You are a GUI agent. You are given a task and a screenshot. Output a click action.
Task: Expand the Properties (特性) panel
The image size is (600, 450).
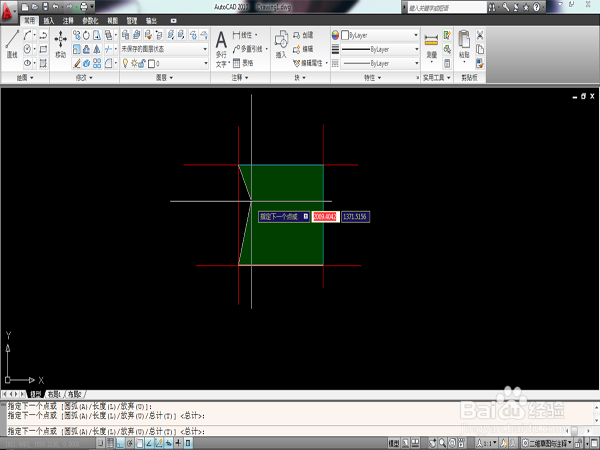(372, 78)
